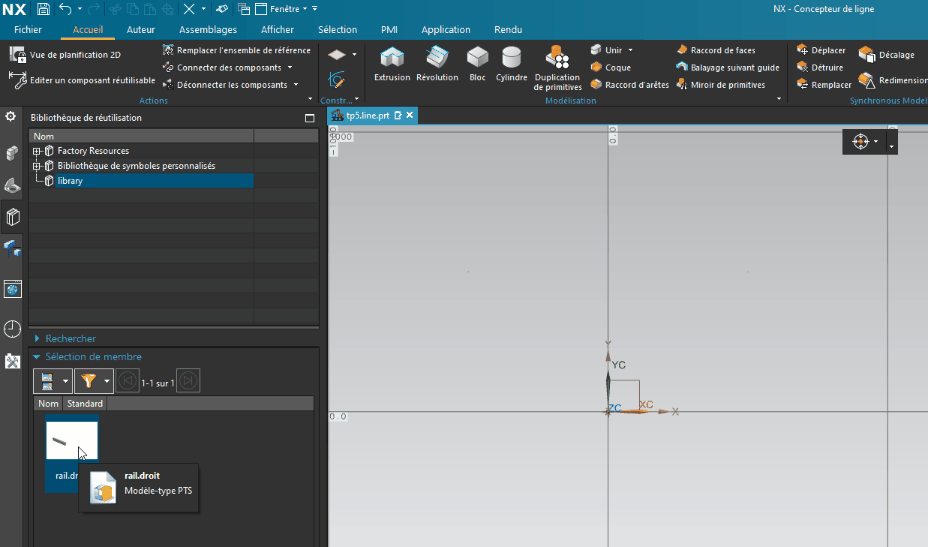Sort by the Standard column header
This screenshot has width=928, height=547.
click(85, 404)
